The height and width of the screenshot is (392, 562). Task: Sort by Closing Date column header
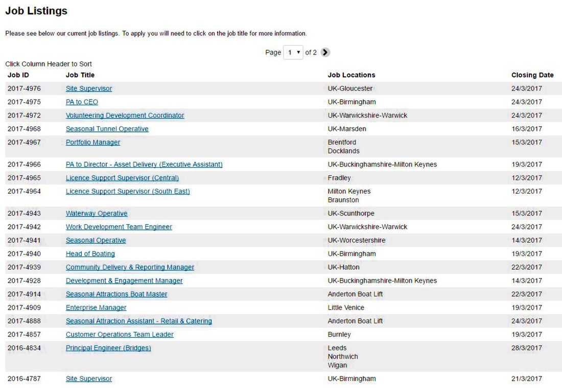[x=532, y=75]
